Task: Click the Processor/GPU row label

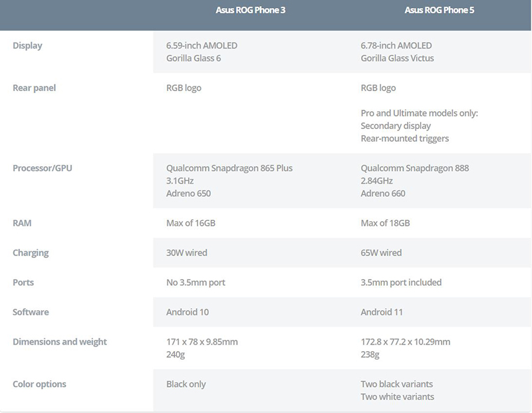Action: coord(43,168)
